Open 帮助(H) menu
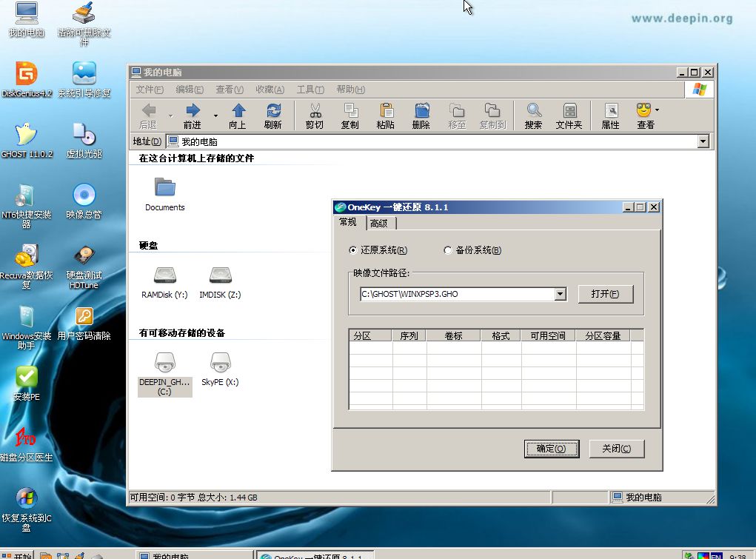The height and width of the screenshot is (559, 756). pyautogui.click(x=350, y=90)
